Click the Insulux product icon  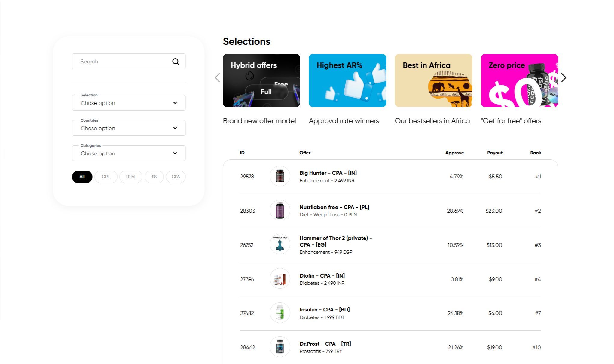click(280, 313)
